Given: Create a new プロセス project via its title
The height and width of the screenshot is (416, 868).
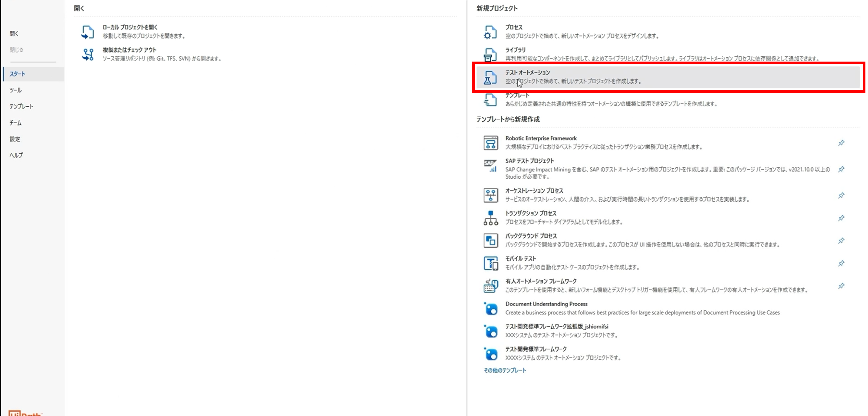Looking at the screenshot, I should point(514,27).
